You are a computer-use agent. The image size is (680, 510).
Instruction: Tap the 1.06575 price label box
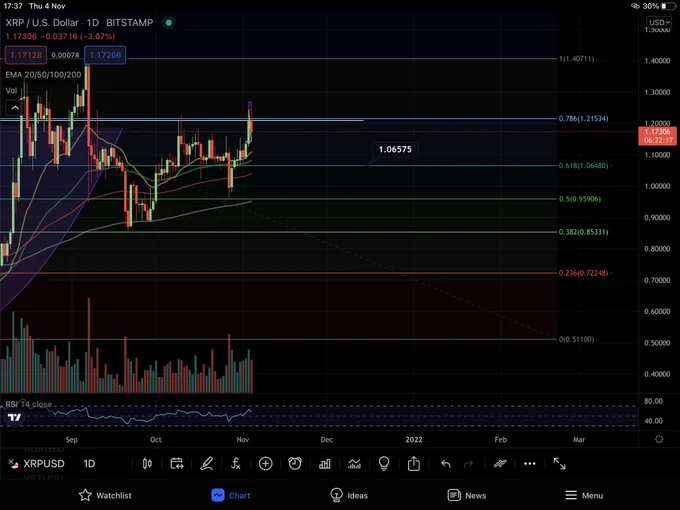click(x=395, y=149)
